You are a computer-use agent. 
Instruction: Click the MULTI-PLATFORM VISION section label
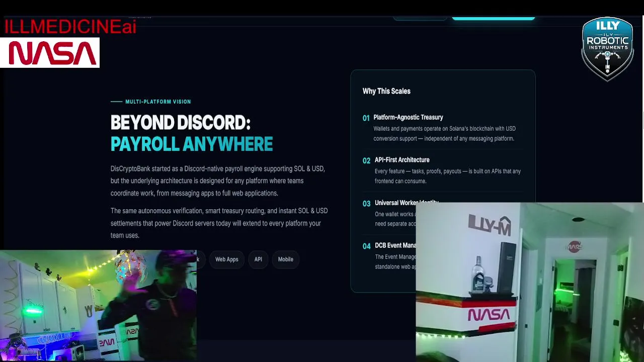[158, 102]
